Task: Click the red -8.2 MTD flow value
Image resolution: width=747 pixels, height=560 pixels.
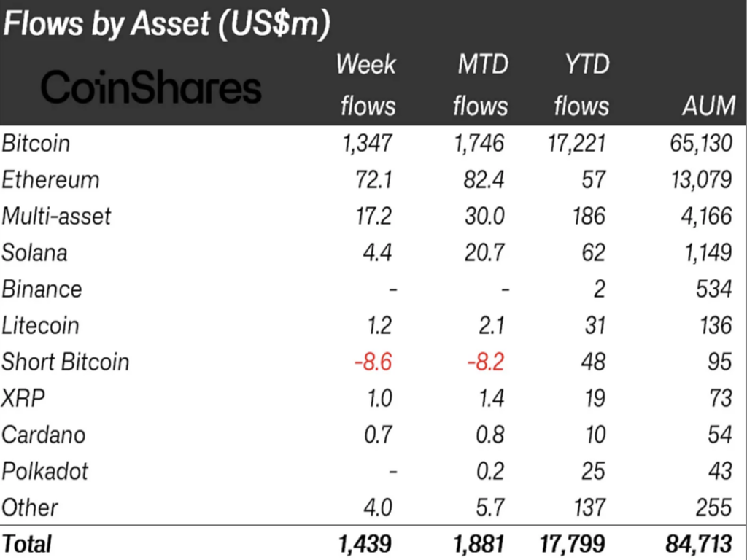Action: pyautogui.click(x=484, y=362)
